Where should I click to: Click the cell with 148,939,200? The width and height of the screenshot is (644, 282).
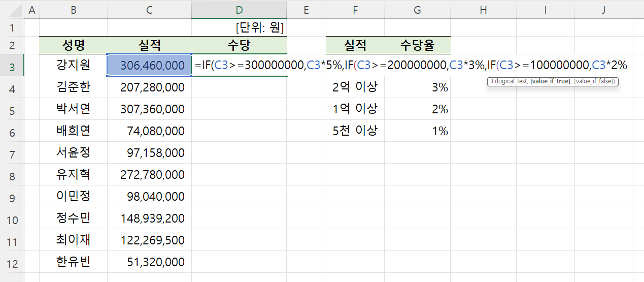(x=149, y=218)
